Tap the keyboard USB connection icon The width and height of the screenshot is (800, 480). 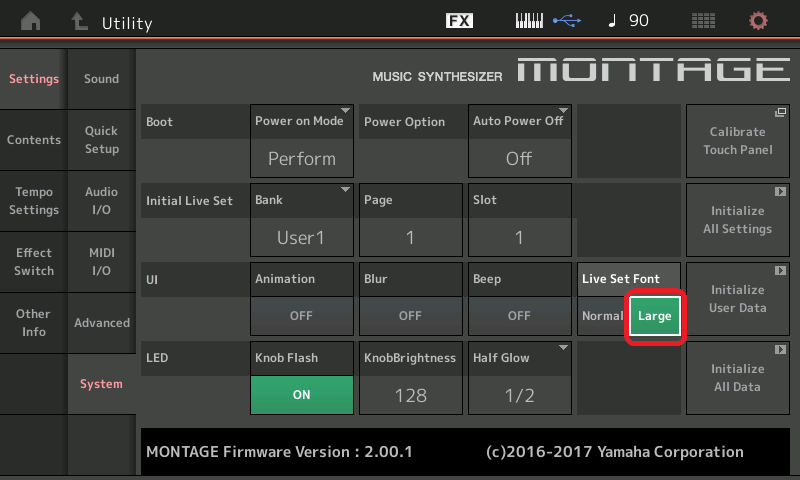point(546,21)
